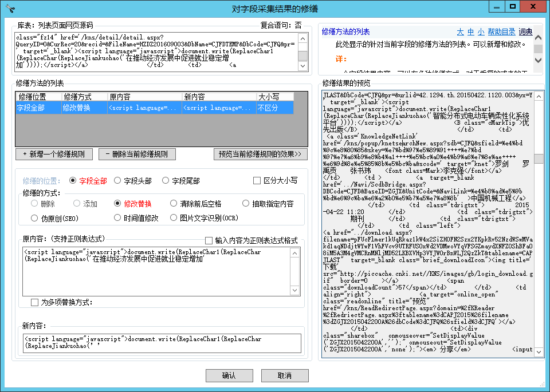Tick 输入内容为正则表达式格式 checkbox
Image resolution: width=550 pixels, height=392 pixels.
[209, 240]
